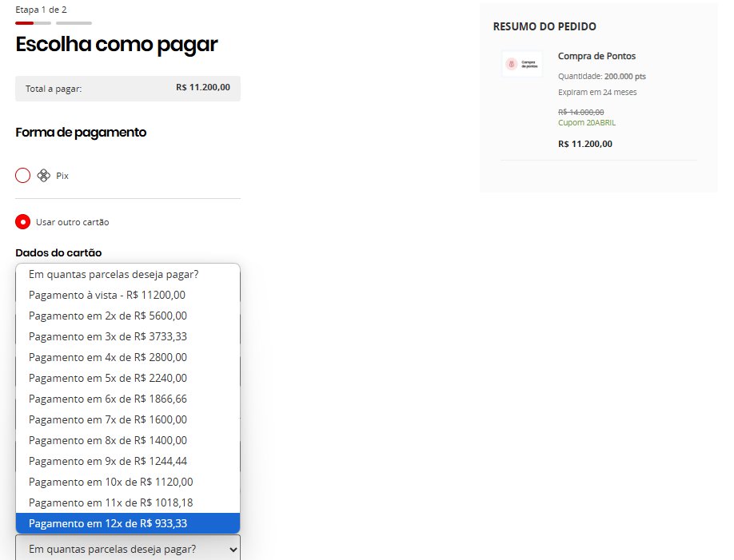Select the Pix payment radio button

pyautogui.click(x=22, y=176)
